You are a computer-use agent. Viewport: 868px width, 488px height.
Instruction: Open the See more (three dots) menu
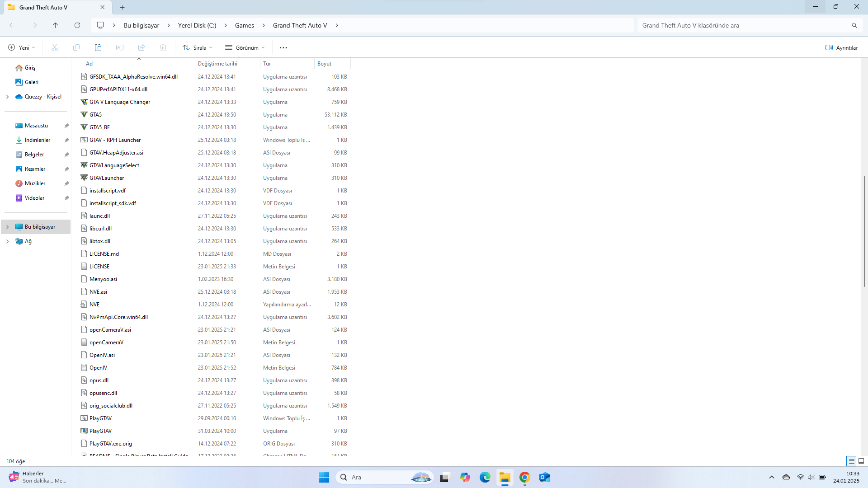click(283, 47)
